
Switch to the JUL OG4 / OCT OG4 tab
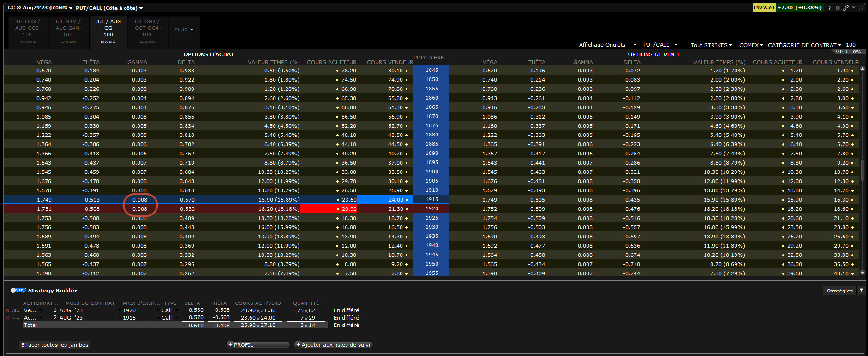(x=147, y=31)
